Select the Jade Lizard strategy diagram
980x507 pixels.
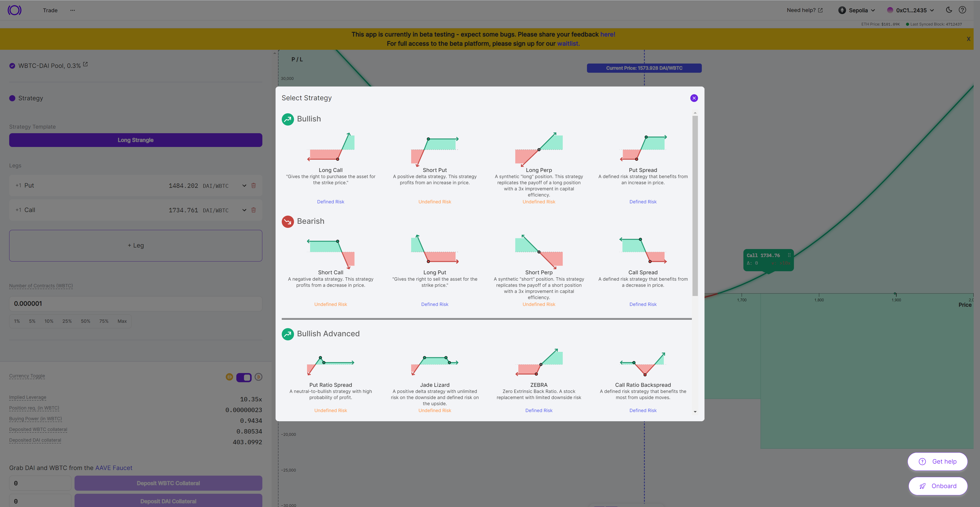[434, 365]
